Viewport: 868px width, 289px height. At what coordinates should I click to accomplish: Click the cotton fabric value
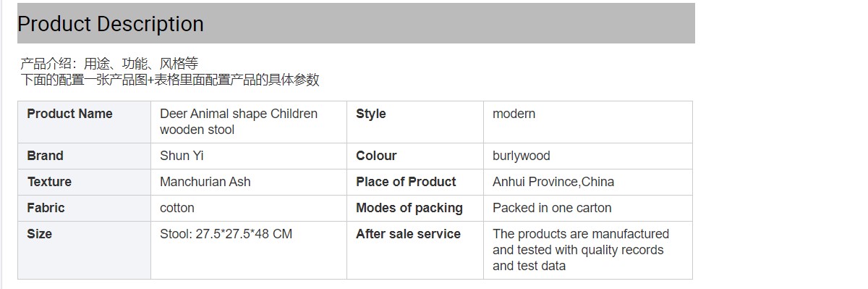point(177,208)
